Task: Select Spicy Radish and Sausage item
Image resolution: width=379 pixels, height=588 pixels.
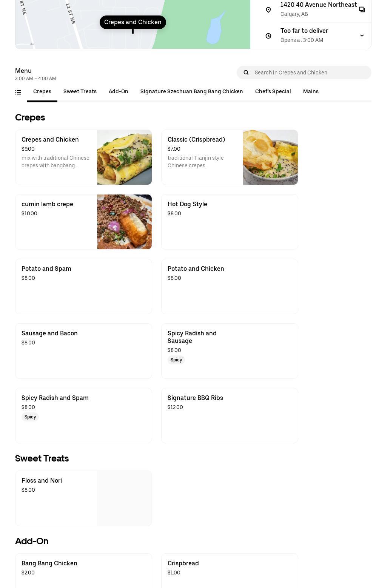Action: coord(230,351)
